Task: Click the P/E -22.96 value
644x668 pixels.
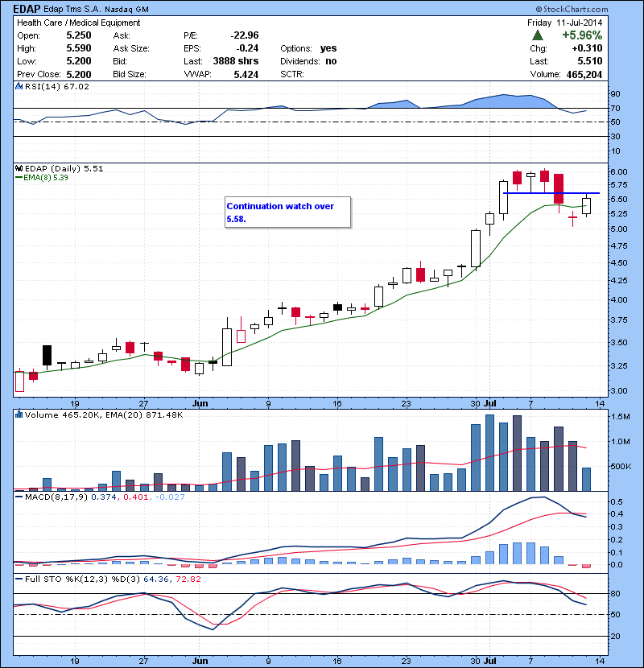Action: point(245,35)
